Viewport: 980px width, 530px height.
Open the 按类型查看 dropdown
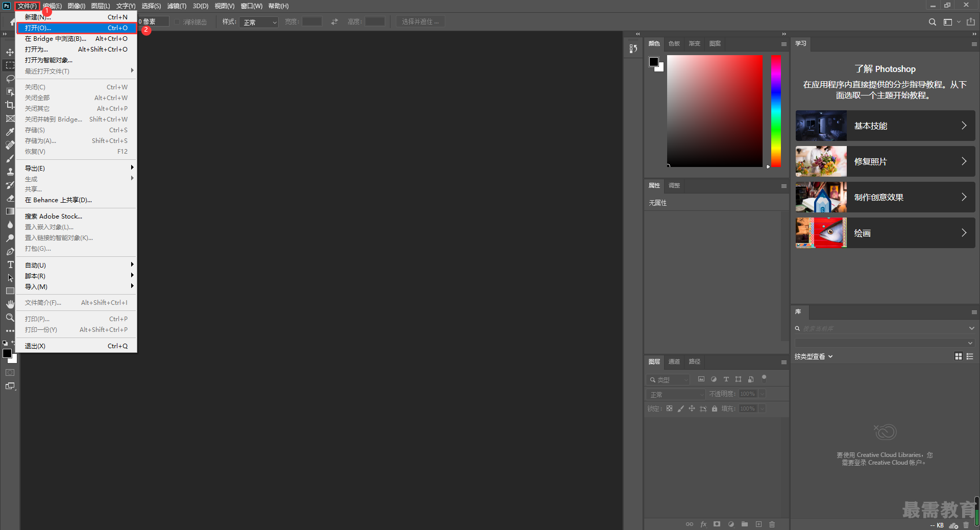814,356
